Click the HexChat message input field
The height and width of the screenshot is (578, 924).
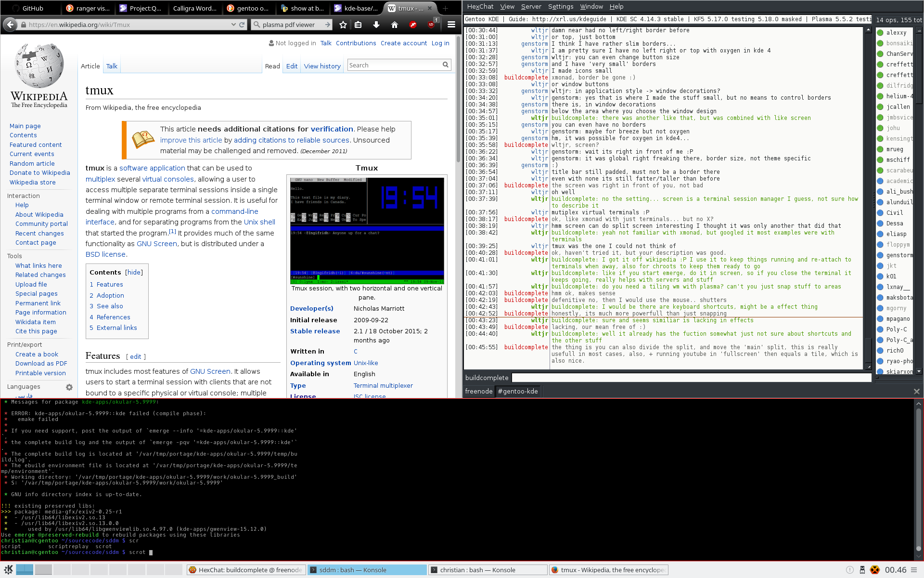tap(691, 378)
